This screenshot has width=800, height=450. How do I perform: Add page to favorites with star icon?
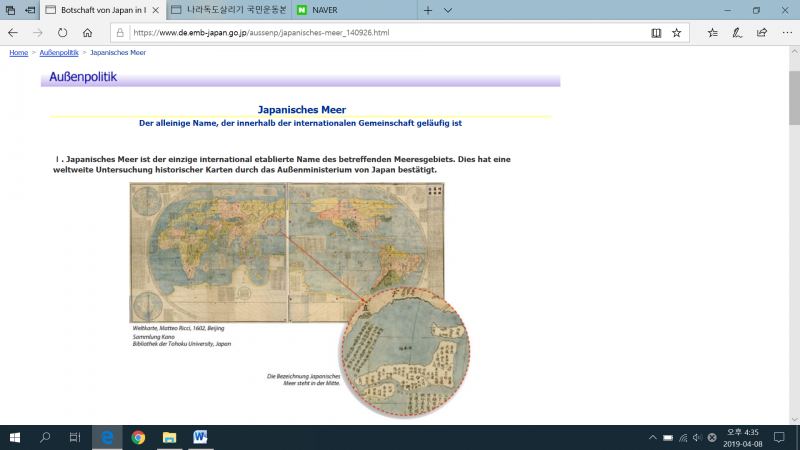pos(677,32)
